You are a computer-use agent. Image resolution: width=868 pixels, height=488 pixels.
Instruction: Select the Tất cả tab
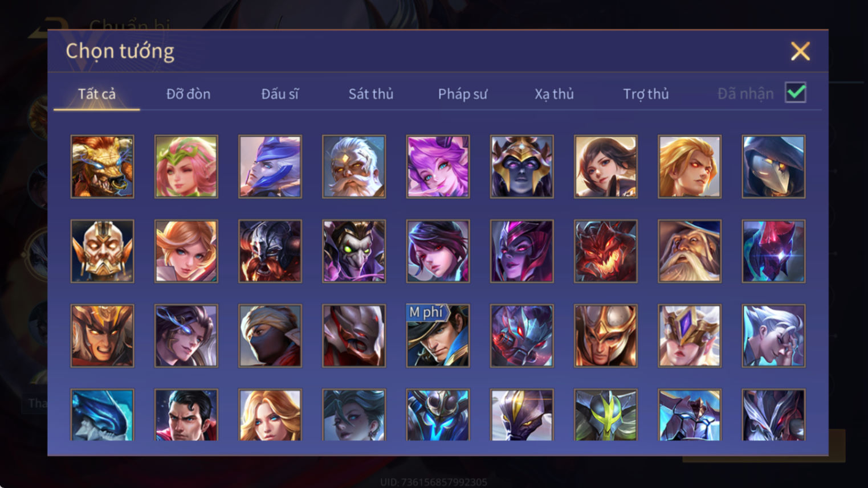[x=97, y=94]
